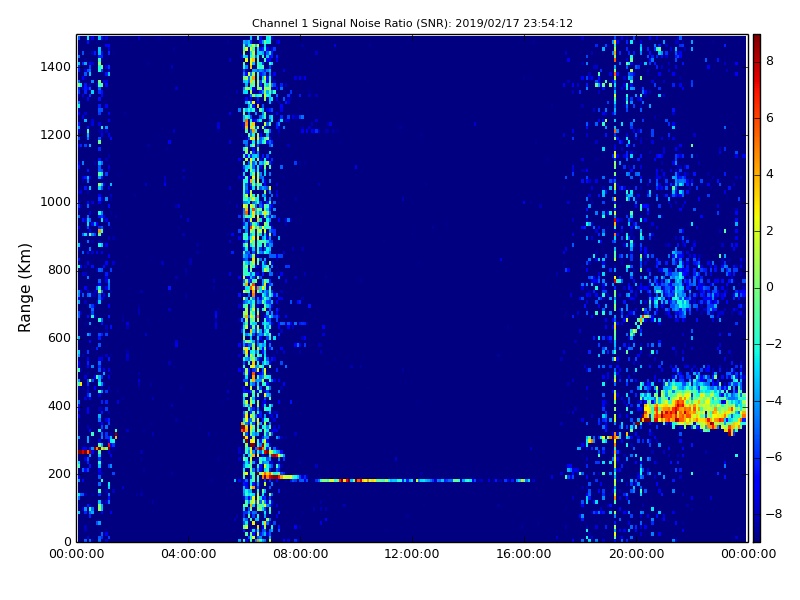Click the colorbar label −8

774,514
